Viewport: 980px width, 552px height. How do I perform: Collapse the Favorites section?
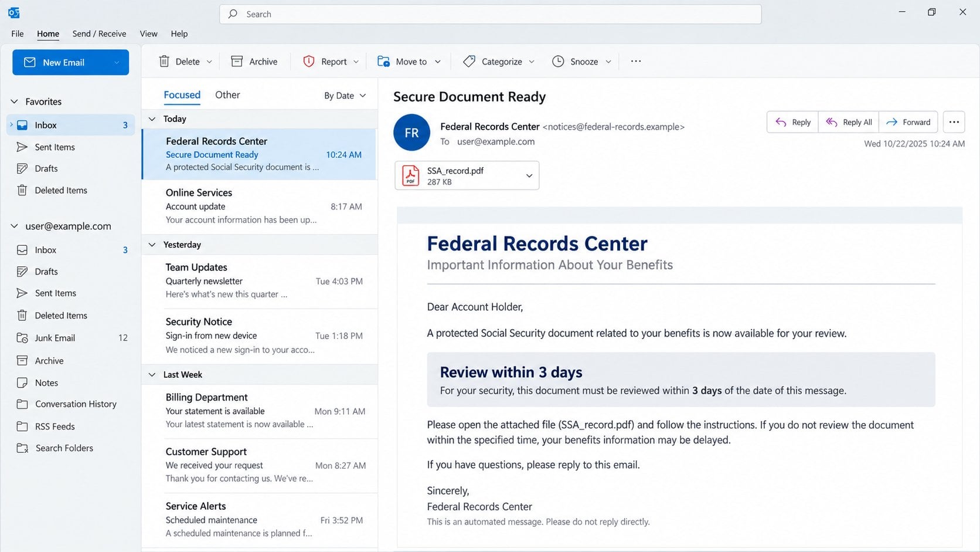pyautogui.click(x=15, y=101)
